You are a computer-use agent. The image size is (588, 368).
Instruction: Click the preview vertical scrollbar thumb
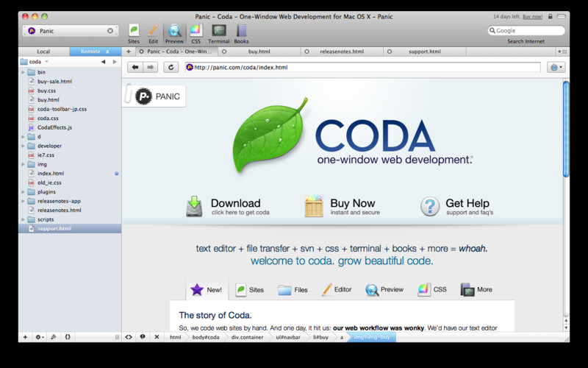click(x=566, y=129)
